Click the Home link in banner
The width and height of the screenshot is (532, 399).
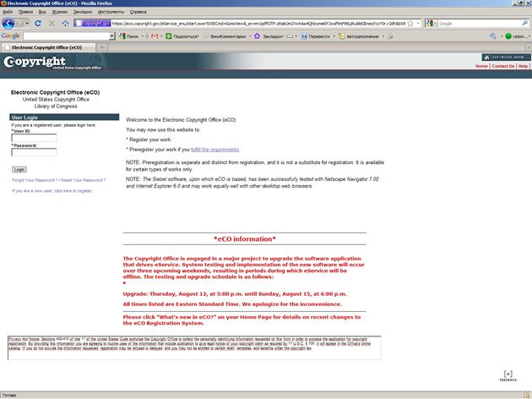click(x=481, y=66)
